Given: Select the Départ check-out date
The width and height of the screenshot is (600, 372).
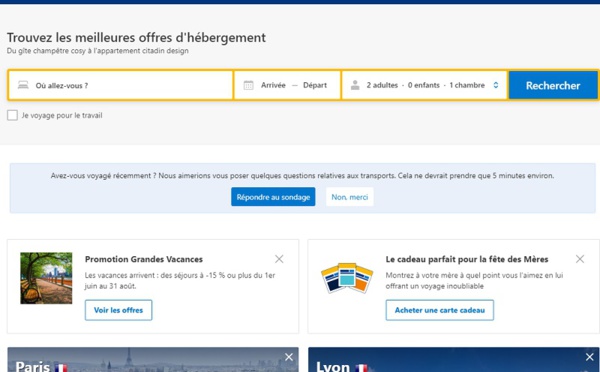Looking at the screenshot, I should [315, 85].
